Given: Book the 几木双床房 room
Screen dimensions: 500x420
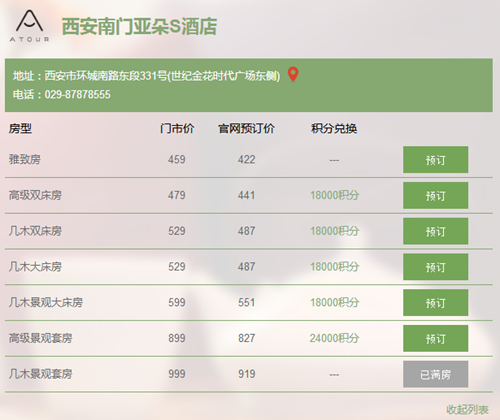Looking at the screenshot, I should pyautogui.click(x=435, y=231).
